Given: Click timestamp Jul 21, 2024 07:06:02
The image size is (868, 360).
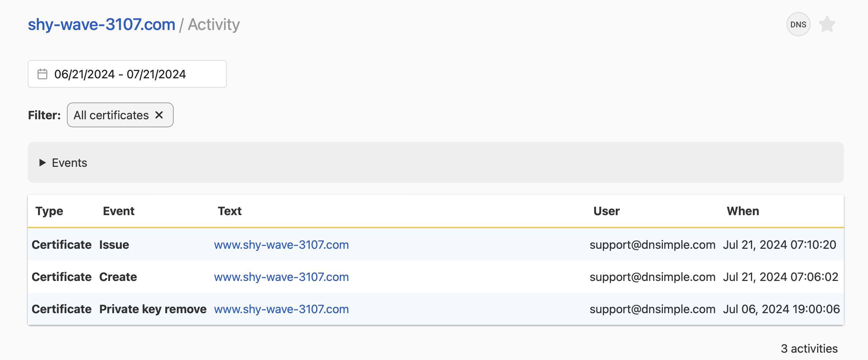Looking at the screenshot, I should tap(781, 277).
